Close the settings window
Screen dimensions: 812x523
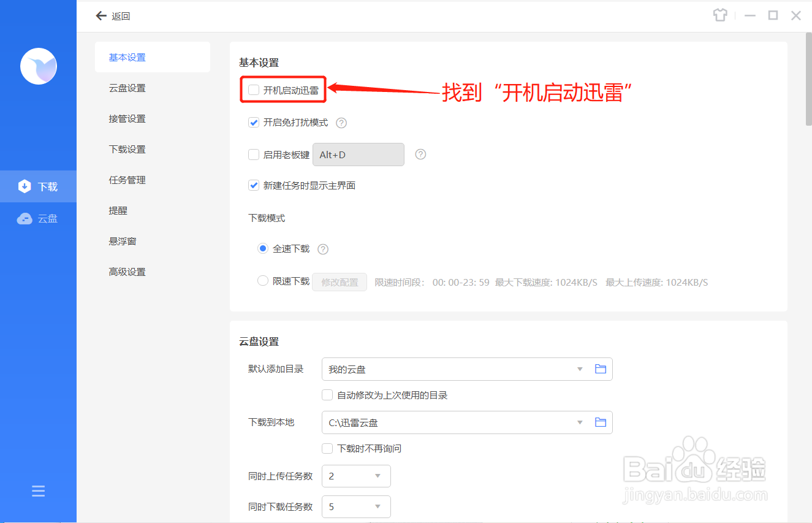coord(796,16)
